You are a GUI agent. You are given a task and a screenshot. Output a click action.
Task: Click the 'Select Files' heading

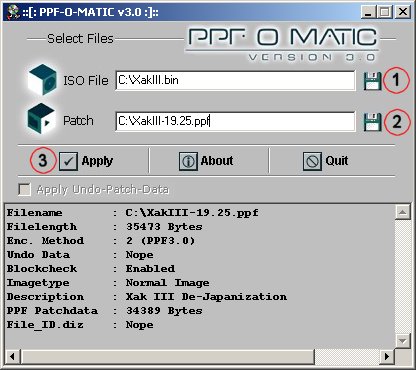pyautogui.click(x=80, y=39)
